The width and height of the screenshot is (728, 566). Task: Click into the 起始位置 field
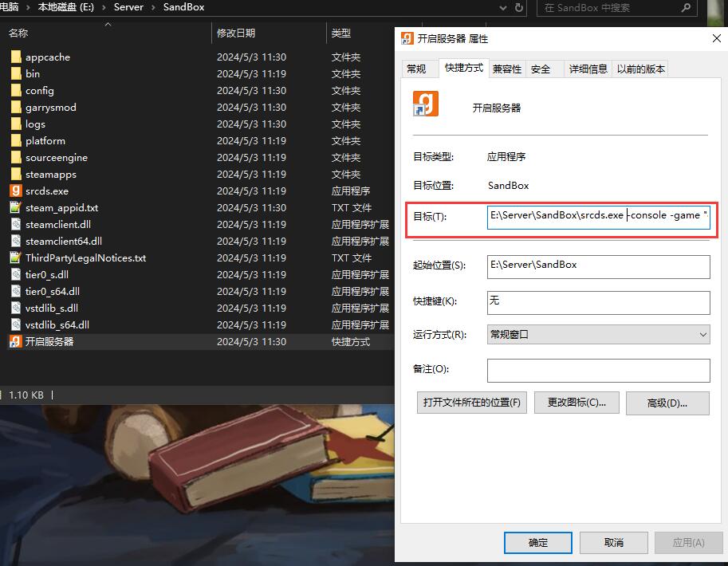pyautogui.click(x=599, y=267)
